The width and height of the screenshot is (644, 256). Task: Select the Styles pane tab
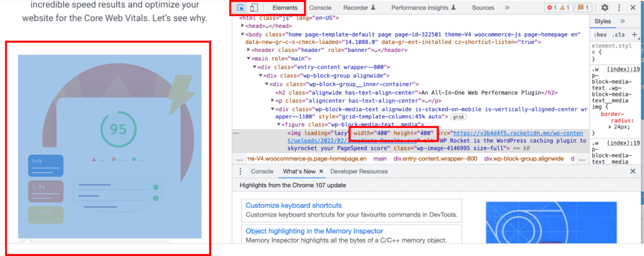pos(603,21)
